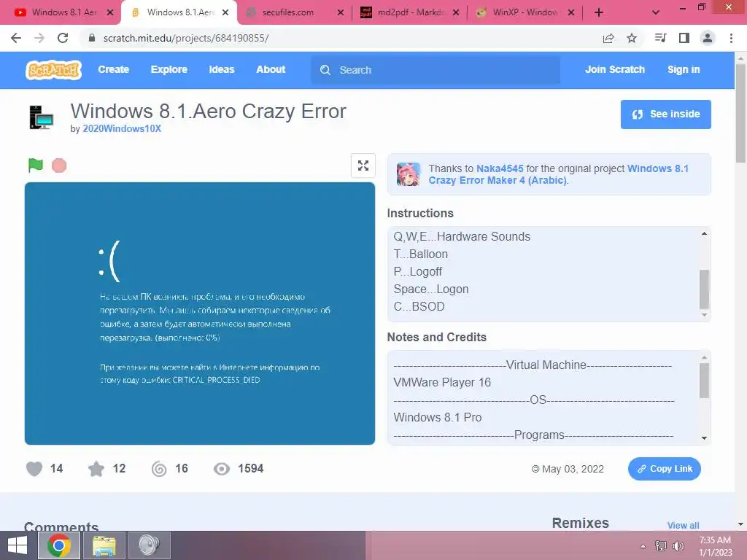Share this page icon in address bar
This screenshot has width=747, height=560.
(608, 38)
